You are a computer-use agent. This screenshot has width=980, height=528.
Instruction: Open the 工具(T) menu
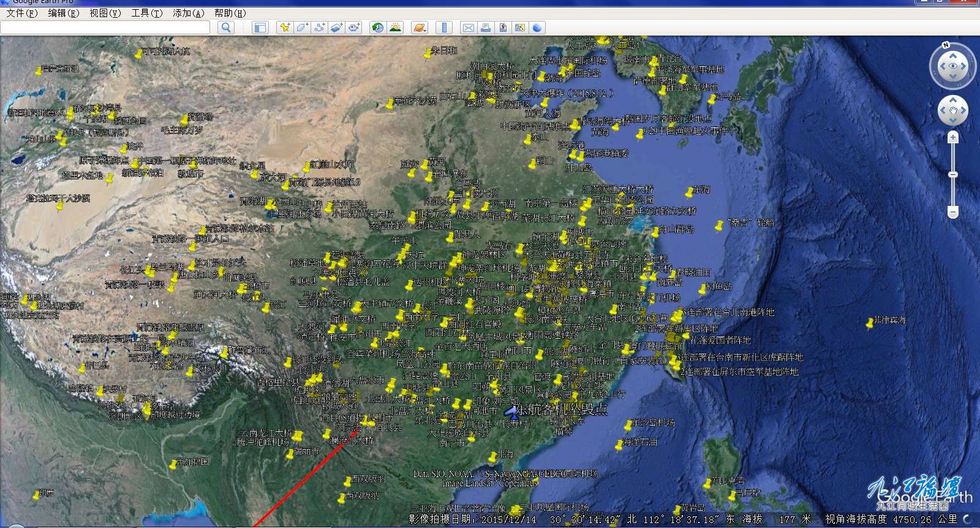click(146, 13)
